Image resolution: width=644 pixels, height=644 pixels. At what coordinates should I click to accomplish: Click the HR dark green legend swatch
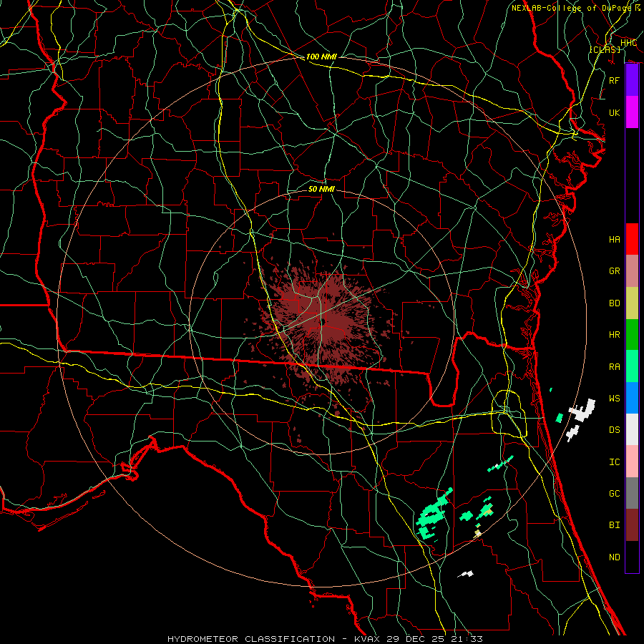click(x=632, y=334)
